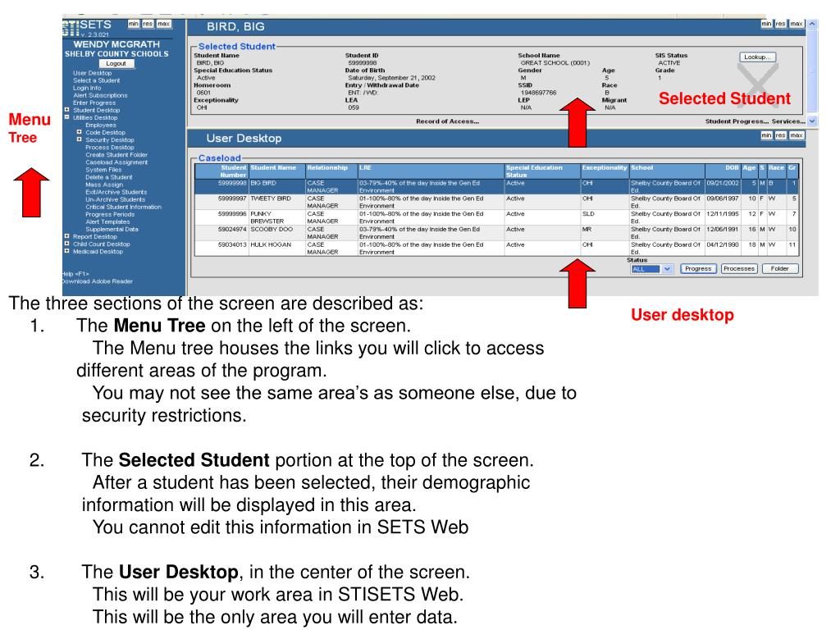Click the School column header
This screenshot has height=630, width=840.
pyautogui.click(x=667, y=171)
